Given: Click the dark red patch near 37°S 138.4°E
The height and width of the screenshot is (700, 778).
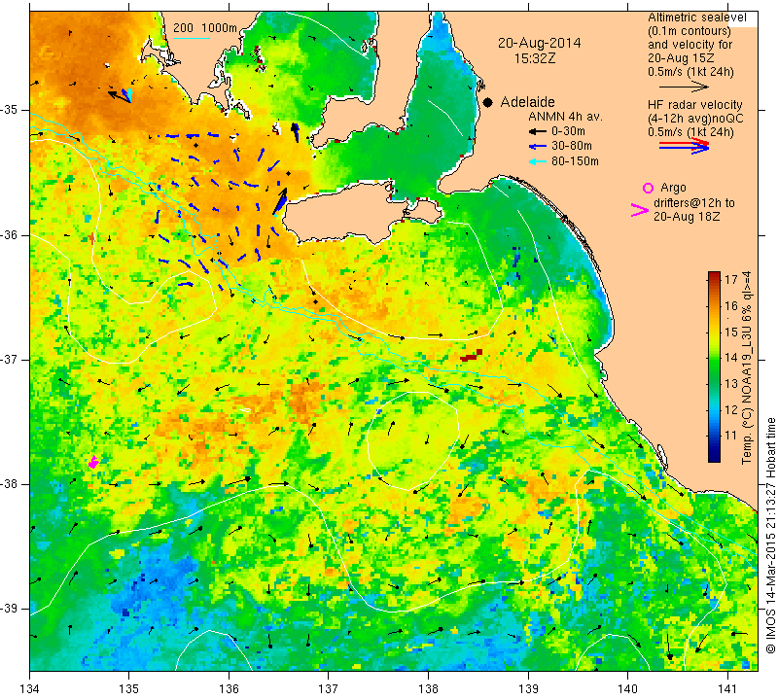Looking at the screenshot, I should (x=471, y=355).
